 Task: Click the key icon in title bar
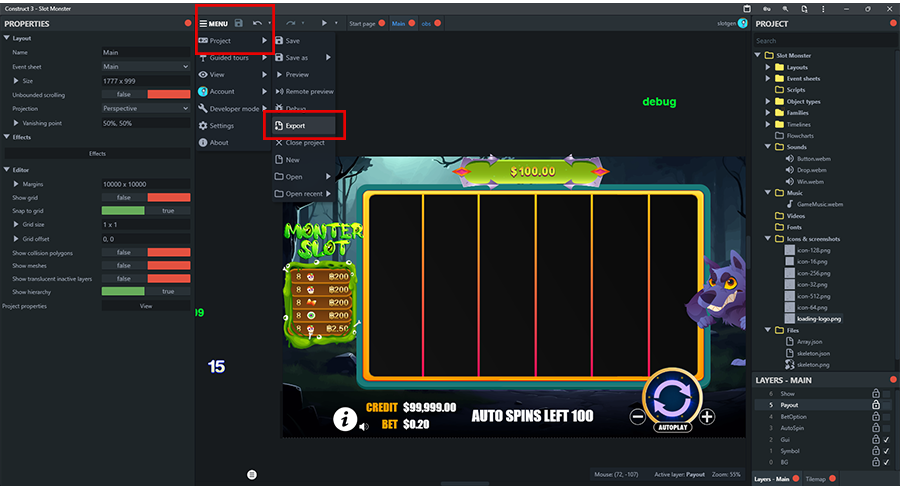coord(766,9)
